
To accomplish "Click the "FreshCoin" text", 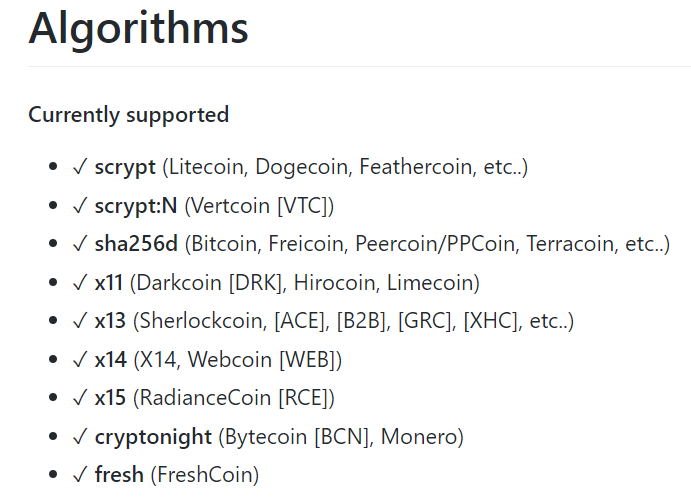I will (204, 475).
